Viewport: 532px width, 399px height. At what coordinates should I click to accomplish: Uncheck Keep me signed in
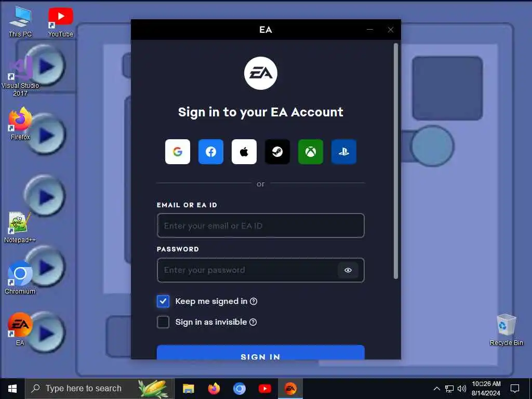[x=163, y=301]
